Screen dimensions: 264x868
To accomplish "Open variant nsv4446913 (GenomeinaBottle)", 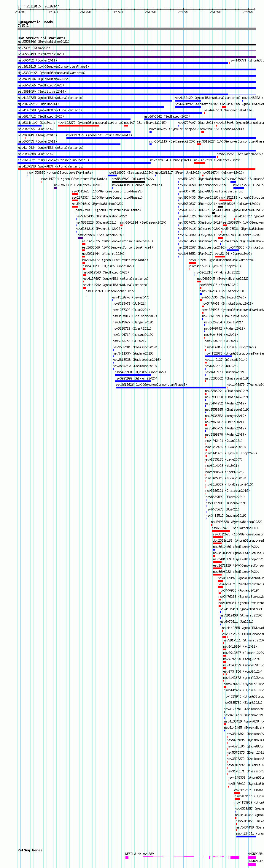I will 229,110.
